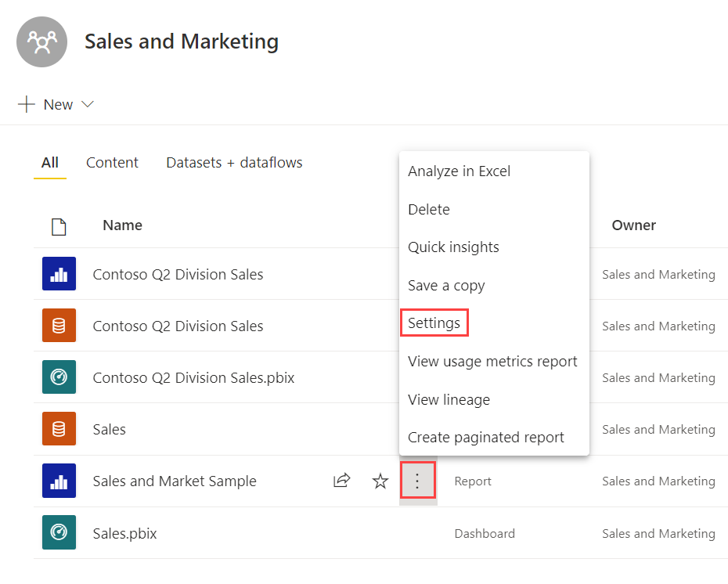Click the More options ellipsis button

(417, 481)
